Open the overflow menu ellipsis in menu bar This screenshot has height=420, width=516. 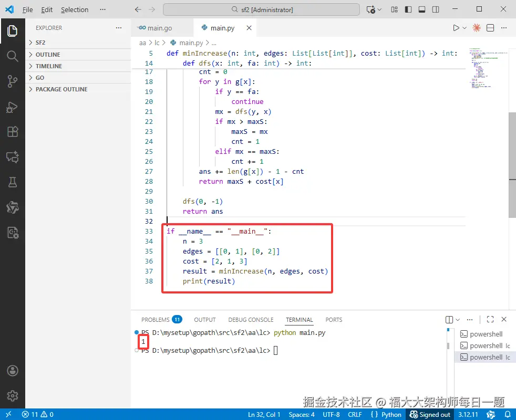point(102,9)
